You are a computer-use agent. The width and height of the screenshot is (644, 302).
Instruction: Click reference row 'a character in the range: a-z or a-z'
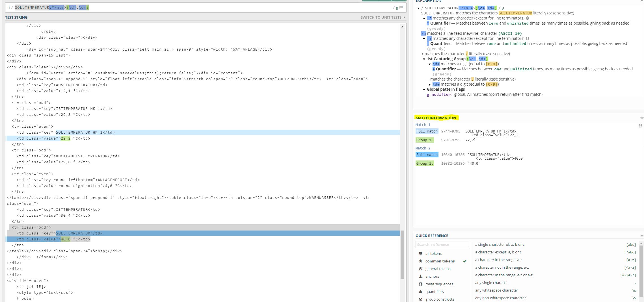click(x=556, y=275)
